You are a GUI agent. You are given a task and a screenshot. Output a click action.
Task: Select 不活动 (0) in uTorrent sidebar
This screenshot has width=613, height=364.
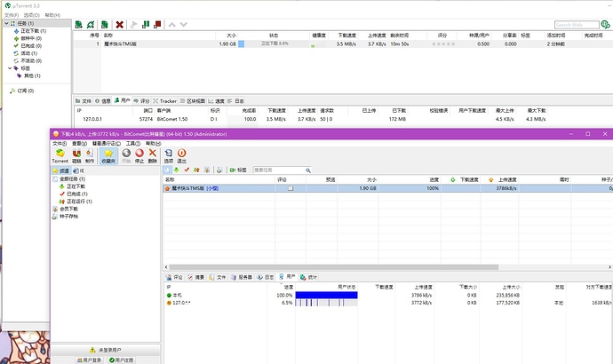[31, 60]
